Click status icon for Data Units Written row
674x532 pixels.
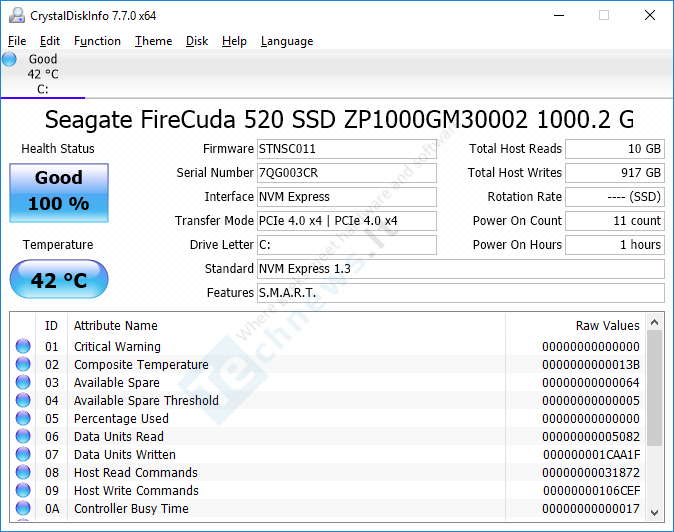coord(23,454)
